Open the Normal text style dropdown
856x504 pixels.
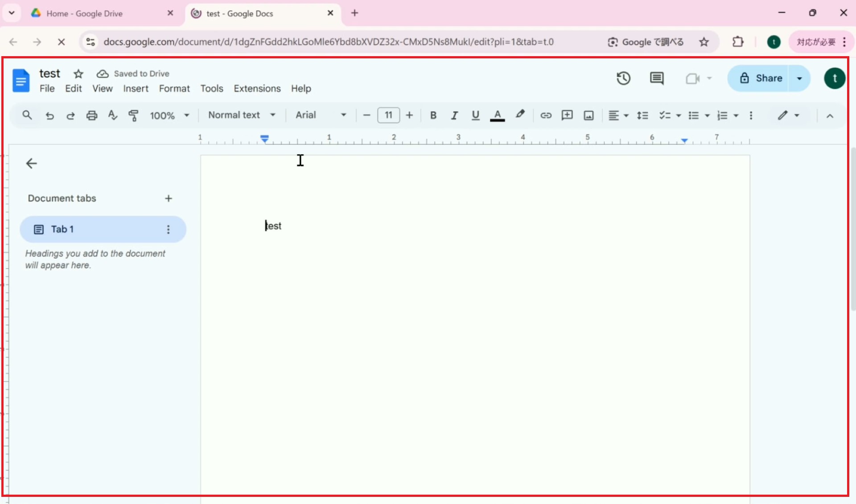[242, 115]
